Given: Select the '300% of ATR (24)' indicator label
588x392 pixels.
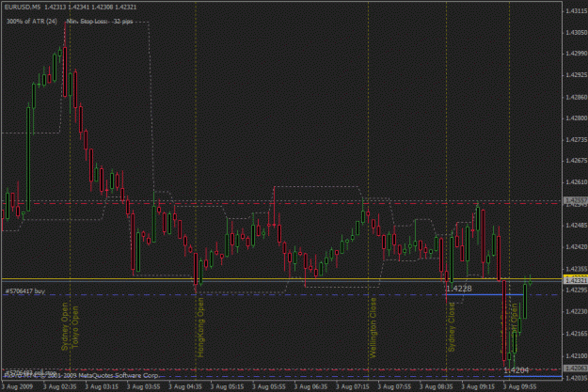Looking at the screenshot, I should [31, 22].
